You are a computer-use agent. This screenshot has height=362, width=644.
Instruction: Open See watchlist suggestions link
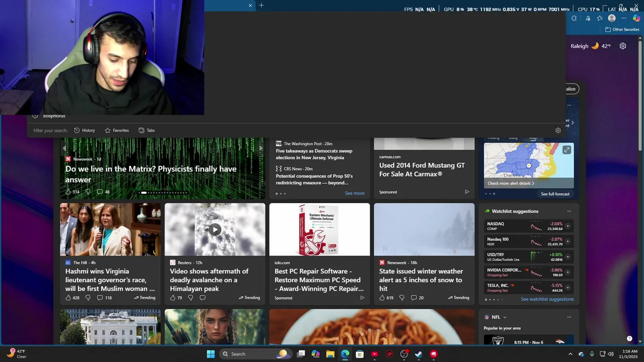(547, 299)
